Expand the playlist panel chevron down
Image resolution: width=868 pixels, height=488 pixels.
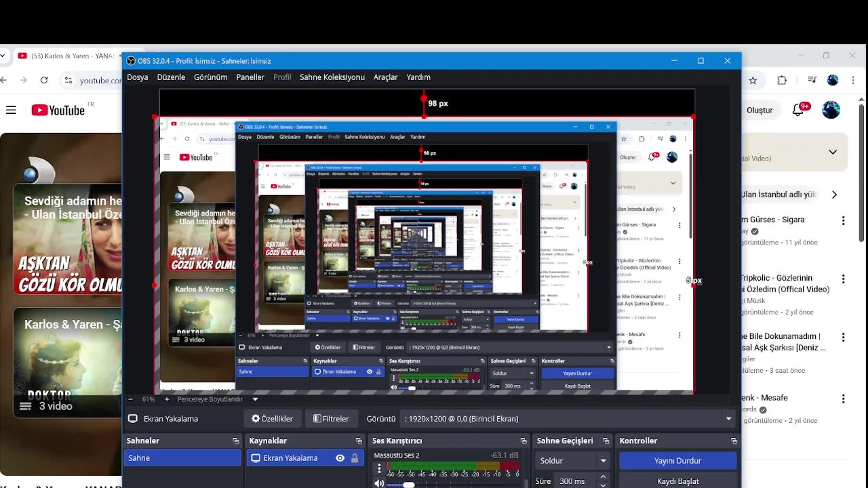tap(833, 152)
